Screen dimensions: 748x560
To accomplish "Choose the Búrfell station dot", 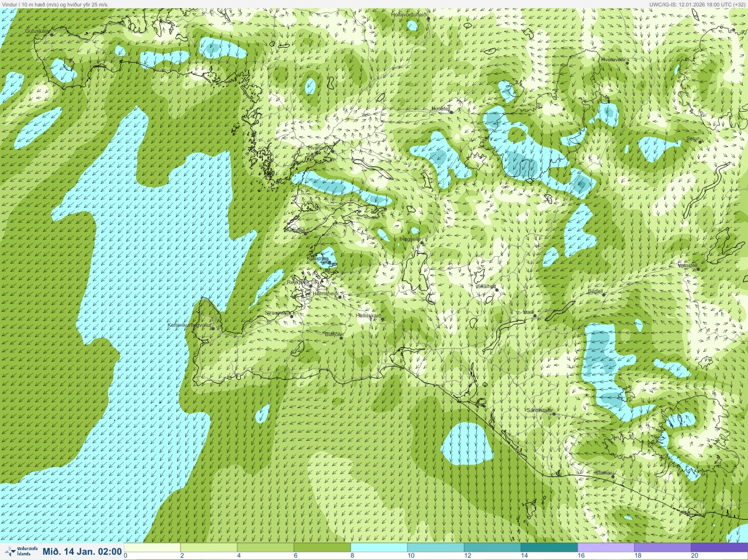I will click(604, 294).
